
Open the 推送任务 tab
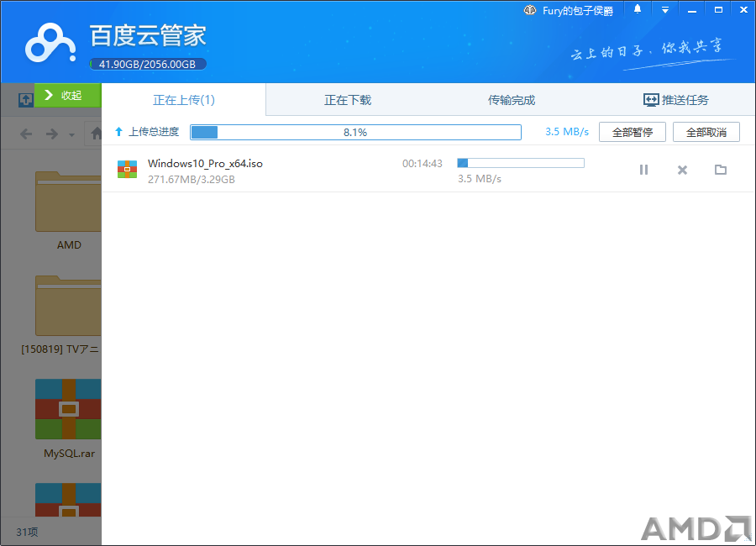(x=675, y=100)
